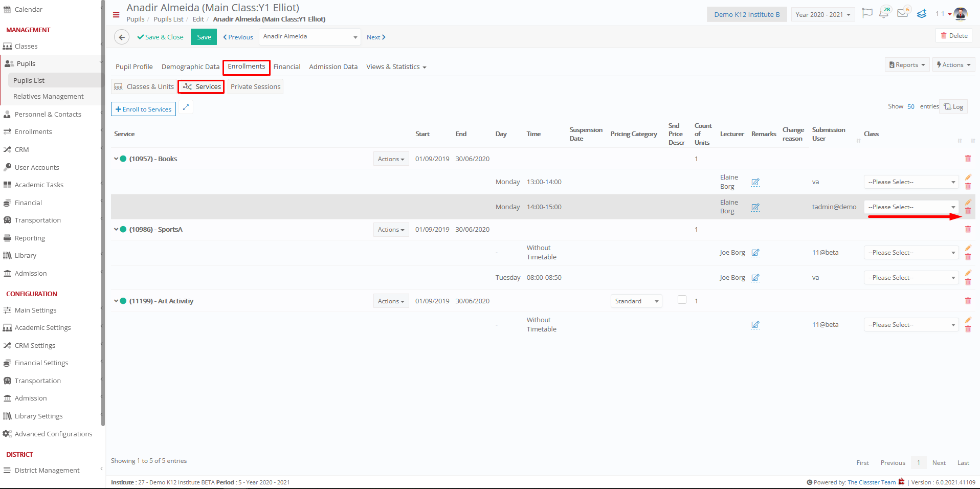Image resolution: width=980 pixels, height=489 pixels.
Task: Click the Enroll to Services button
Action: point(143,109)
